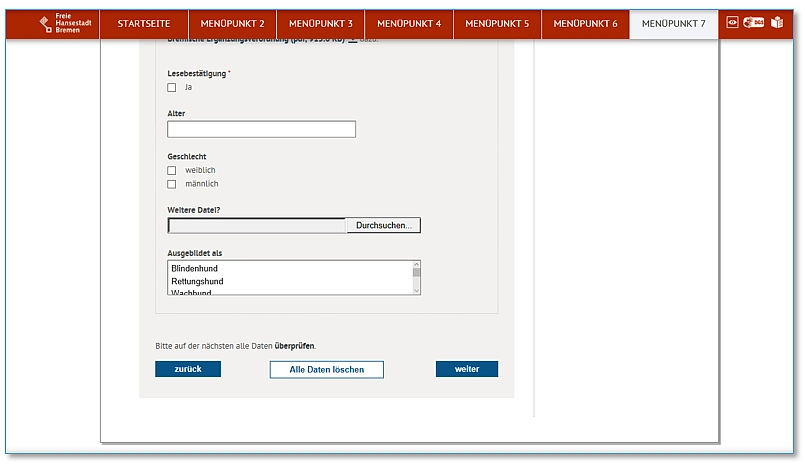Click the 'weiter' button
This screenshot has width=805, height=464.
pos(466,370)
